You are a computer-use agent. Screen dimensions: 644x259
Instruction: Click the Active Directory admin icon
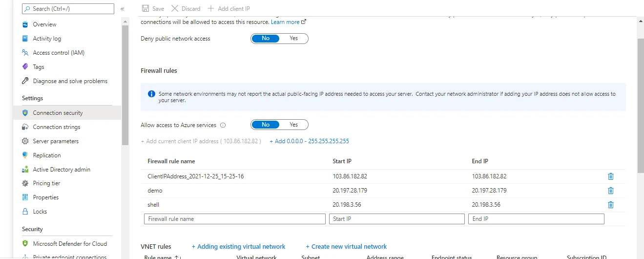[x=25, y=170]
